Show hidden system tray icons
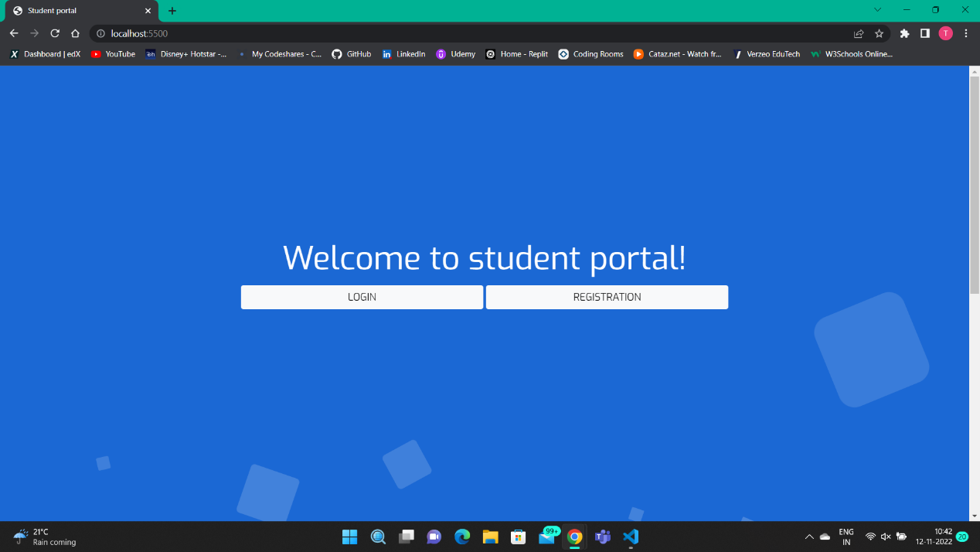Image resolution: width=980 pixels, height=552 pixels. (809, 537)
